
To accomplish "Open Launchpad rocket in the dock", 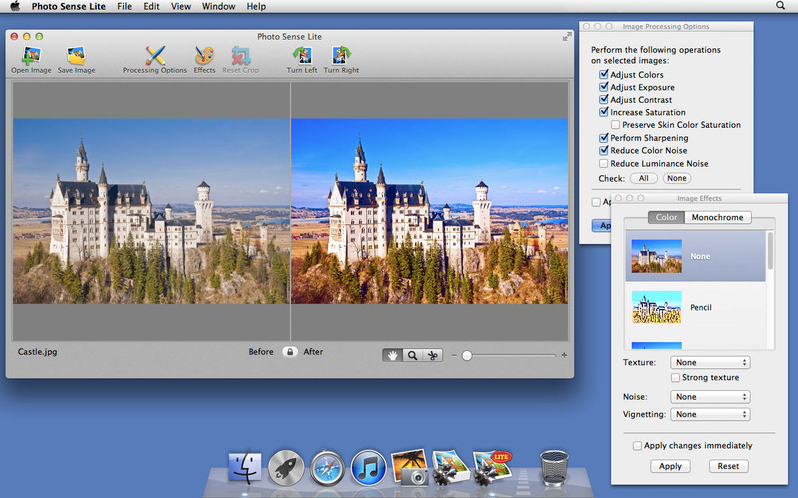I will pos(286,467).
